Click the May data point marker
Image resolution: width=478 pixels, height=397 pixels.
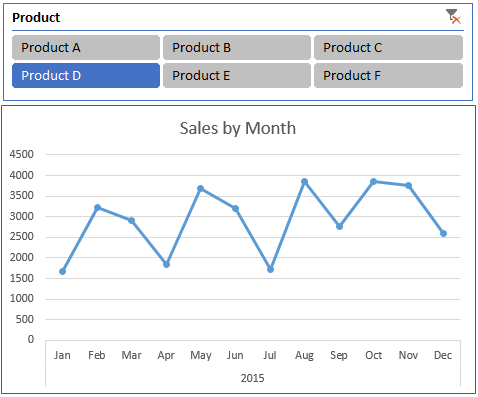[x=200, y=189]
